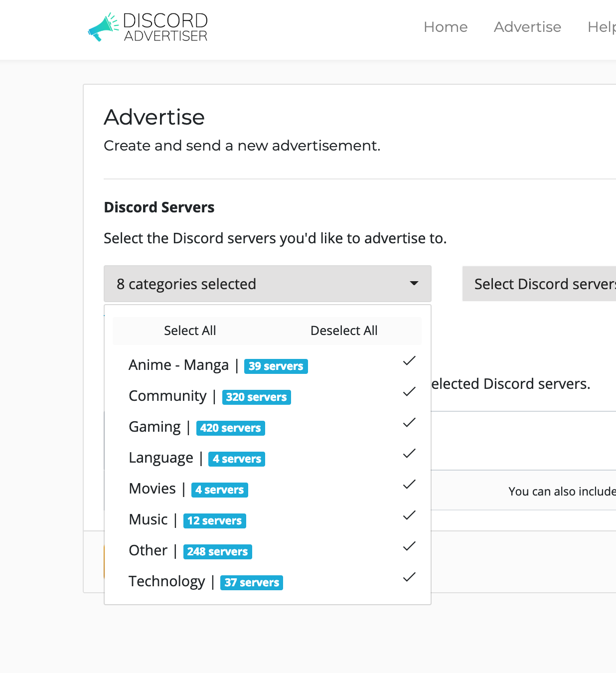Toggle the Language category option
Image resolution: width=616 pixels, height=673 pixels.
268,458
